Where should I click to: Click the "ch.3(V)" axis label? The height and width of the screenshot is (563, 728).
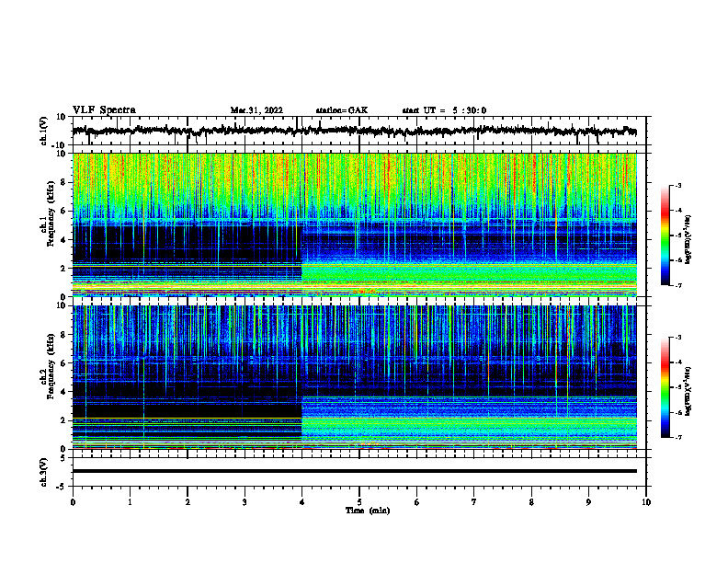click(43, 473)
